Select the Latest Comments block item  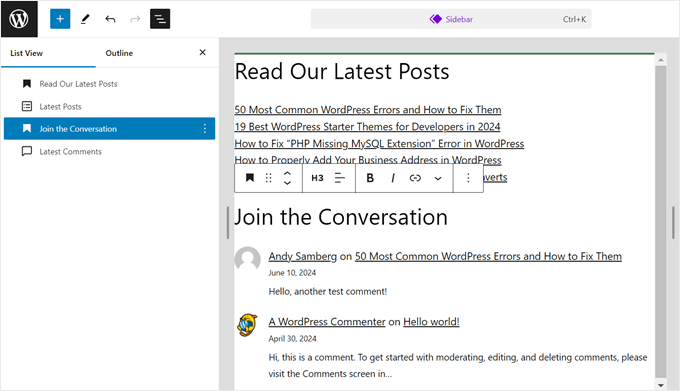click(x=109, y=151)
